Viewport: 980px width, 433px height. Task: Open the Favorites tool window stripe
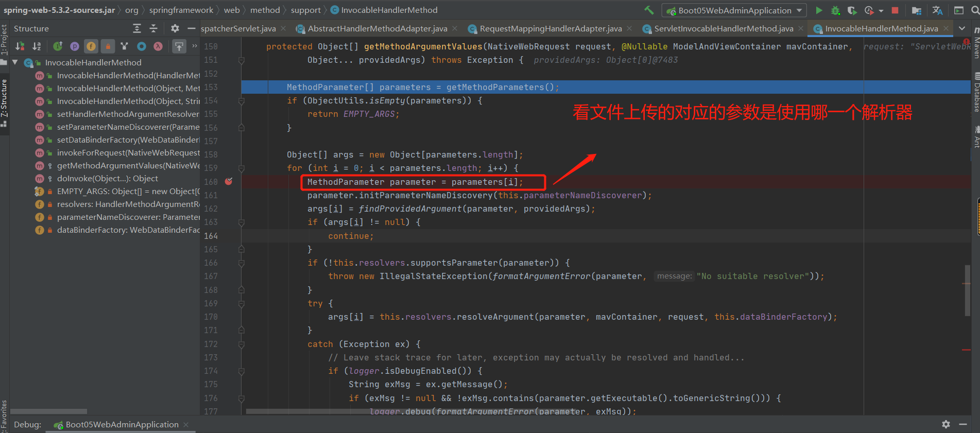coord(4,416)
